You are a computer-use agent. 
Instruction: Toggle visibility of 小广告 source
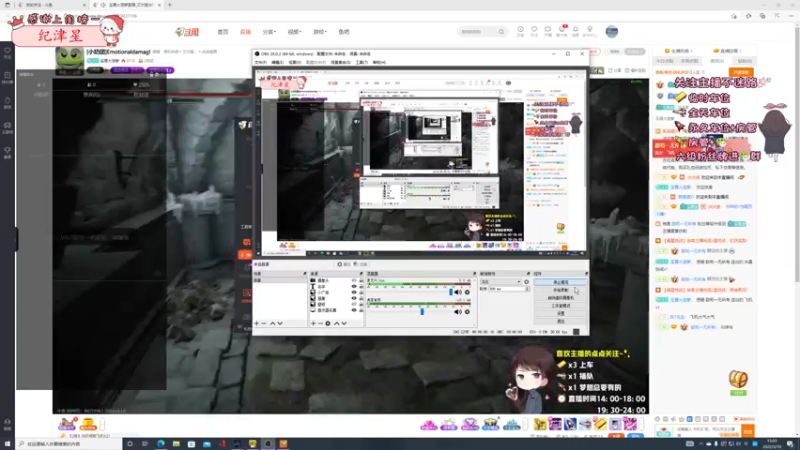click(354, 292)
